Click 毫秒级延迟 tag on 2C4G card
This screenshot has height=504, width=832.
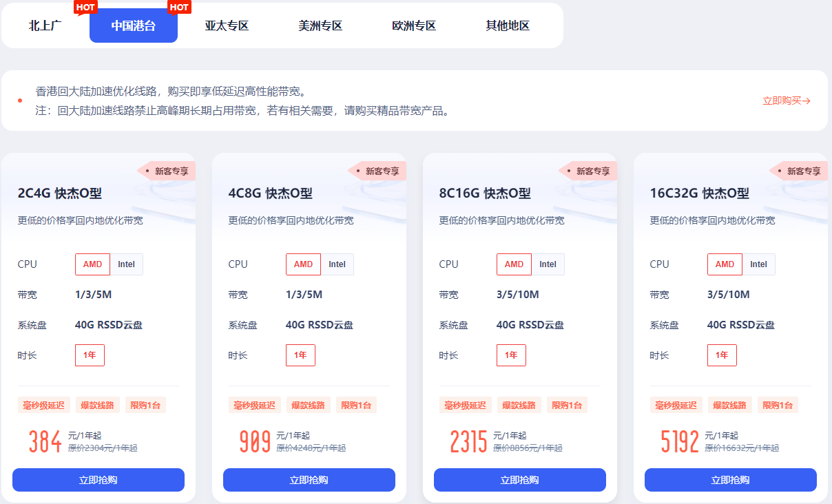tap(43, 405)
